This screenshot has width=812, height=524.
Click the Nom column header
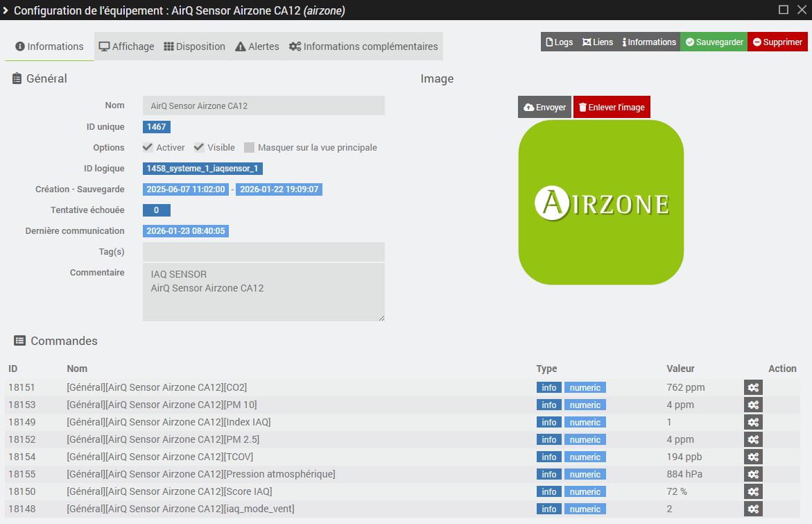pyautogui.click(x=77, y=369)
